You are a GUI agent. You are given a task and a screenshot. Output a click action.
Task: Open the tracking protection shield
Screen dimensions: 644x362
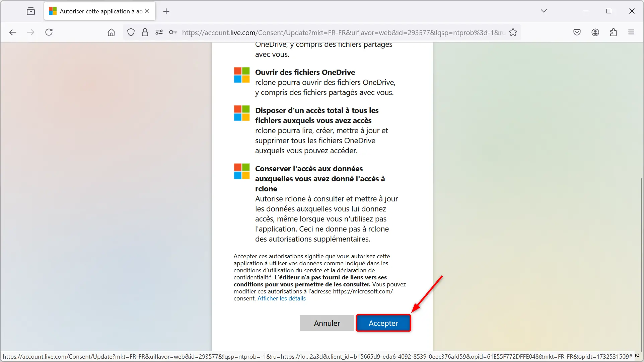(x=131, y=32)
